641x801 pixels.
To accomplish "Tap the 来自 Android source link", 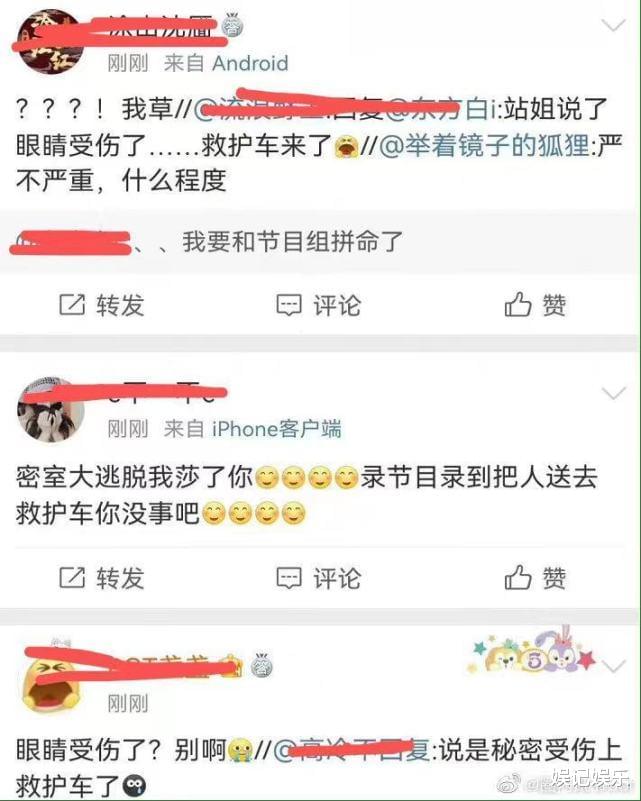I will pyautogui.click(x=226, y=63).
